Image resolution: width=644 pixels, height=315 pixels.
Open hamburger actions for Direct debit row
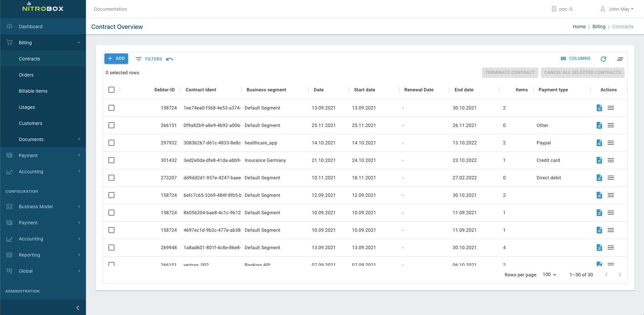(610, 178)
